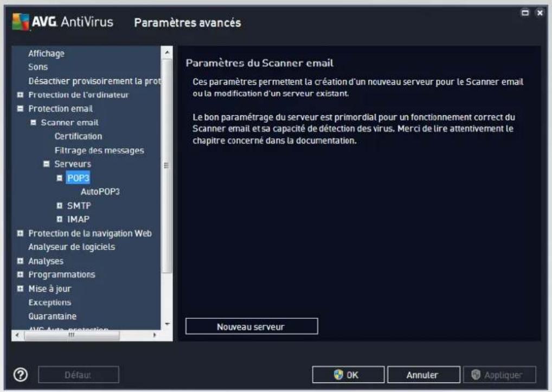Maximize the Paramètres avancés window
This screenshot has width=552, height=392.
(525, 13)
